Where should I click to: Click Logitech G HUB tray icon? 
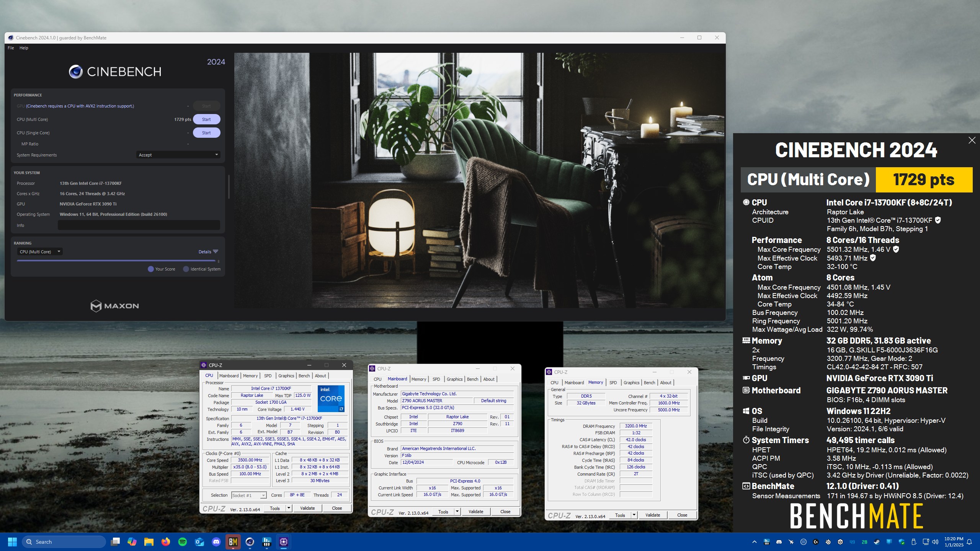click(816, 542)
